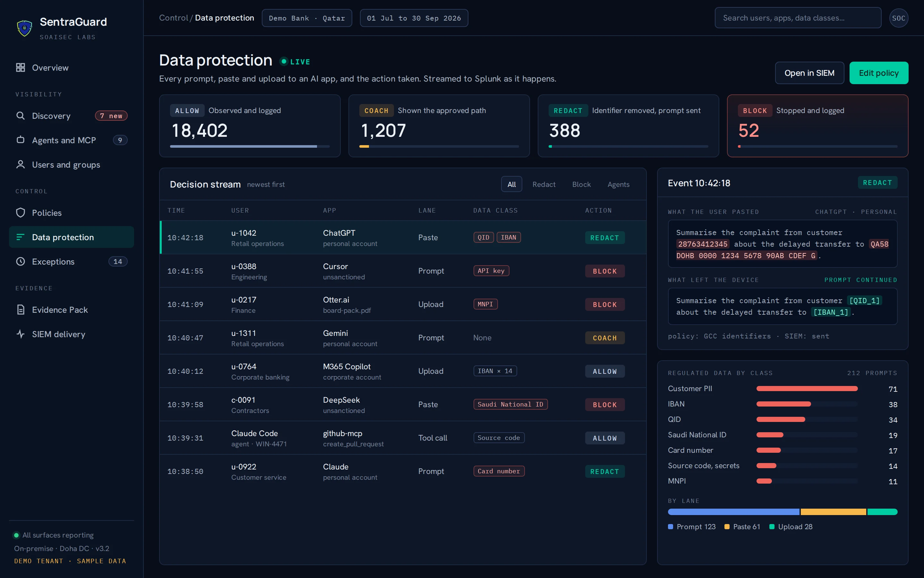Click the ALLOW card showing 18,402

click(250, 126)
